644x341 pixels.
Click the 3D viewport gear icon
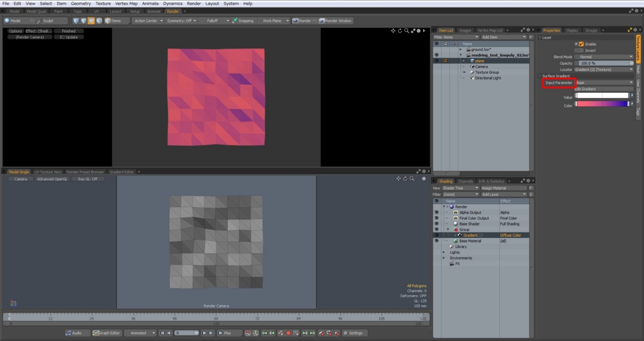[x=424, y=179]
